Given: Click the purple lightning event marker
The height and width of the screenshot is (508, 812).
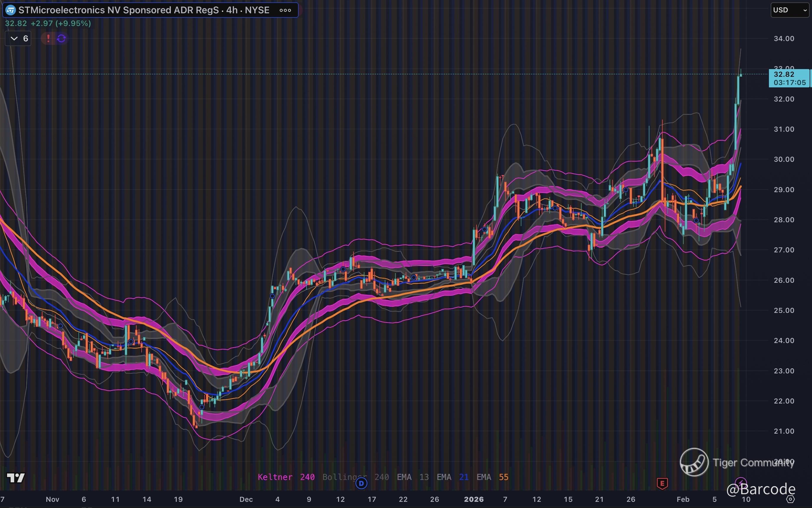Looking at the screenshot, I should pyautogui.click(x=741, y=482).
